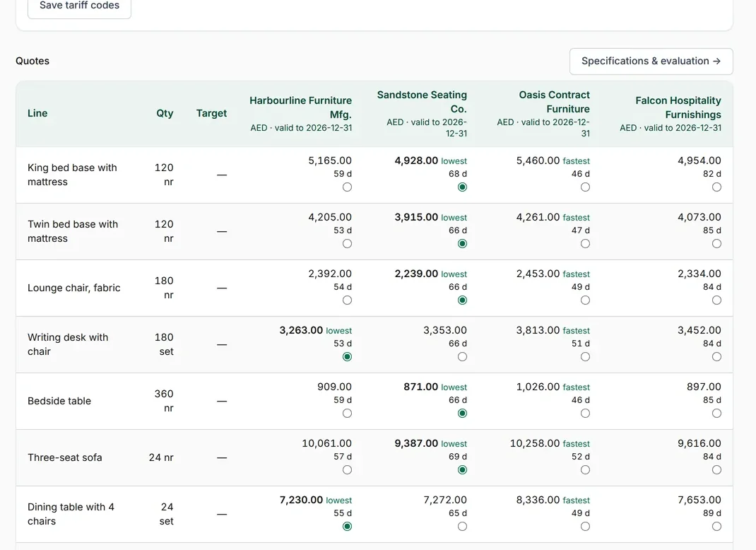Click the Save tariff codes button
The image size is (756, 550).
[80, 6]
